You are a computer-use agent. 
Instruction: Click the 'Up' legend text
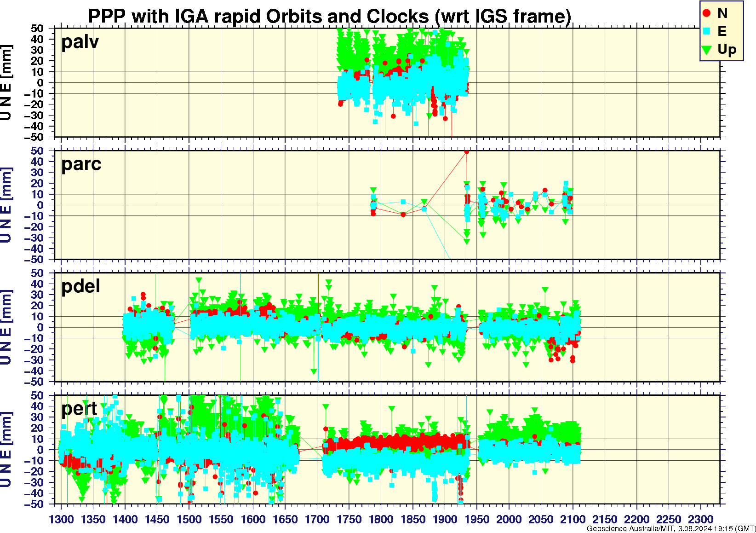point(727,50)
